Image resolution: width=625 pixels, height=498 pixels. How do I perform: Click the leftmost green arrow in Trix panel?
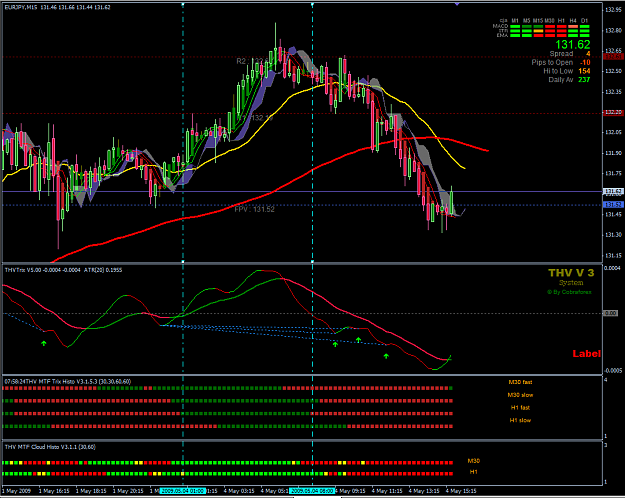click(x=44, y=343)
